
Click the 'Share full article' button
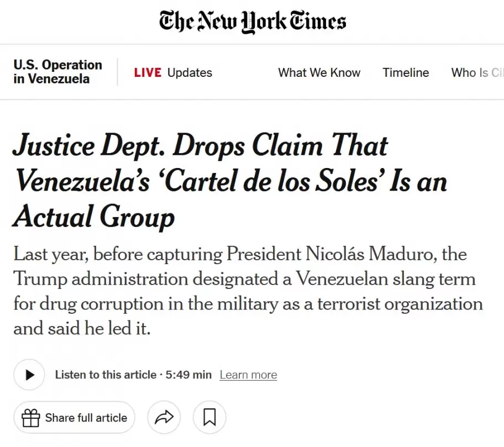click(74, 418)
